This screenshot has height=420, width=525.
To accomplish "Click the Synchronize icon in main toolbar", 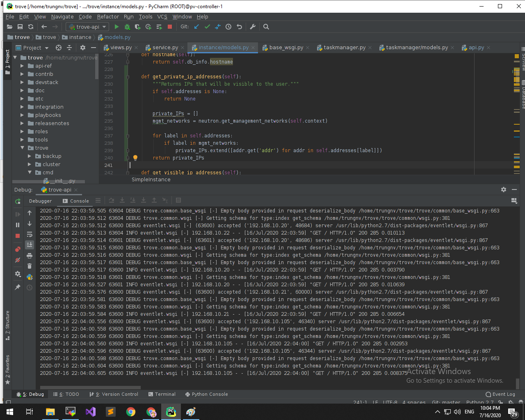I will pyautogui.click(x=31, y=27).
